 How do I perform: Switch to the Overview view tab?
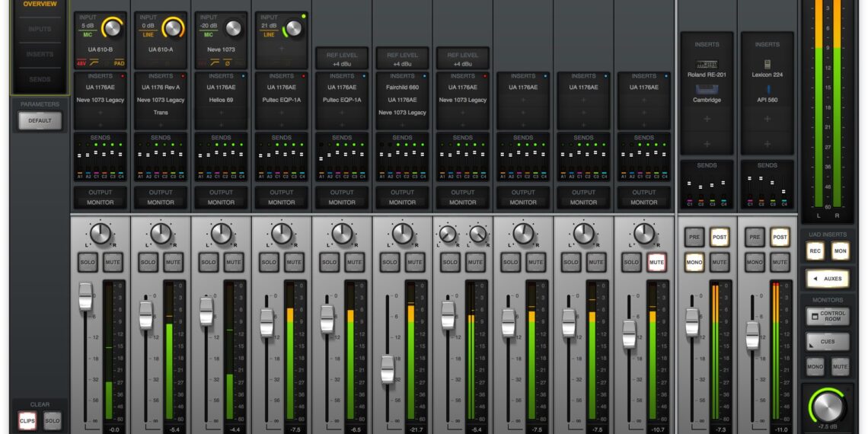tap(40, 5)
